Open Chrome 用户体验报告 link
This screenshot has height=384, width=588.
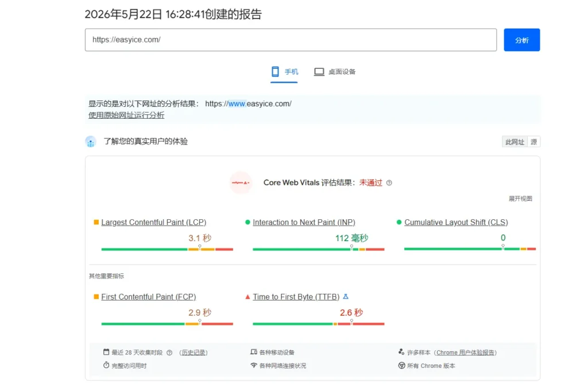pyautogui.click(x=465, y=352)
